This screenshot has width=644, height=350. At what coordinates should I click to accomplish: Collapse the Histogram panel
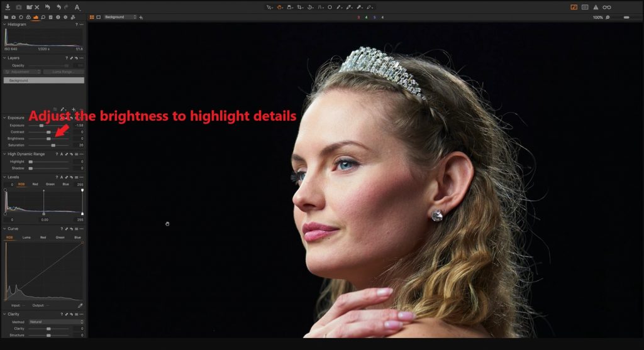point(4,25)
